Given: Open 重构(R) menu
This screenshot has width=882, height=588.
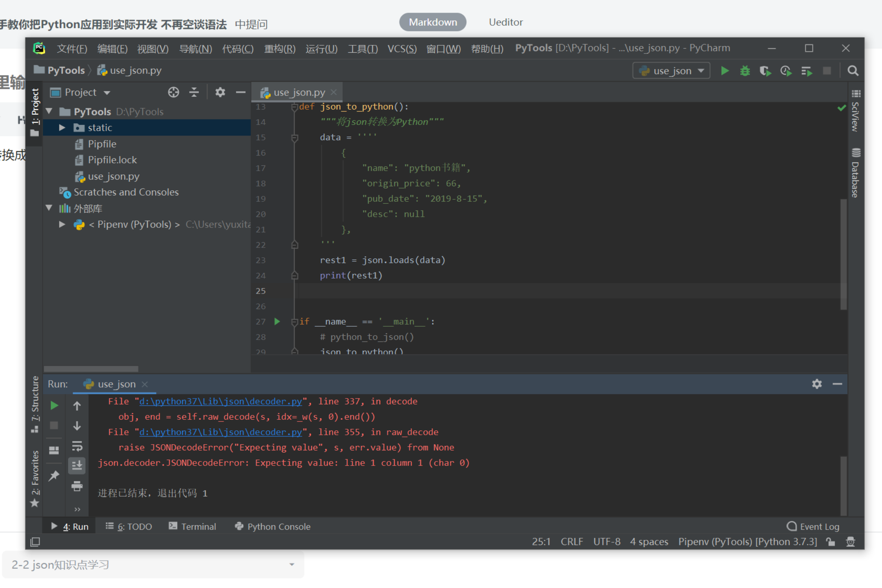Looking at the screenshot, I should [280, 49].
